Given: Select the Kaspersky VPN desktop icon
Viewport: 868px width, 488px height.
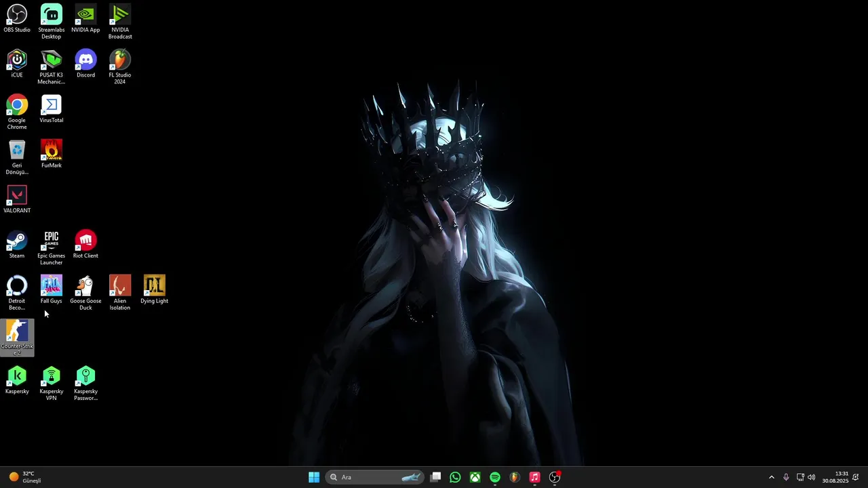Looking at the screenshot, I should [52, 384].
